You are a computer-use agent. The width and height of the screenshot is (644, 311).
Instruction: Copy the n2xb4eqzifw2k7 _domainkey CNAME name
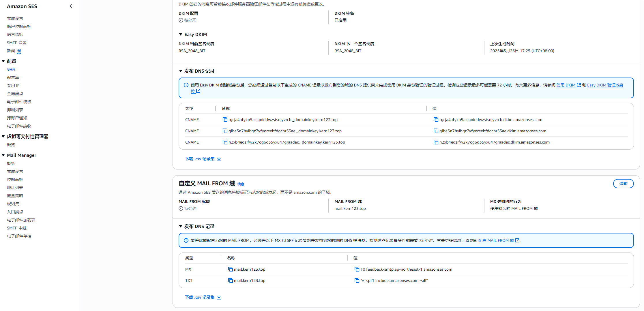pos(225,142)
